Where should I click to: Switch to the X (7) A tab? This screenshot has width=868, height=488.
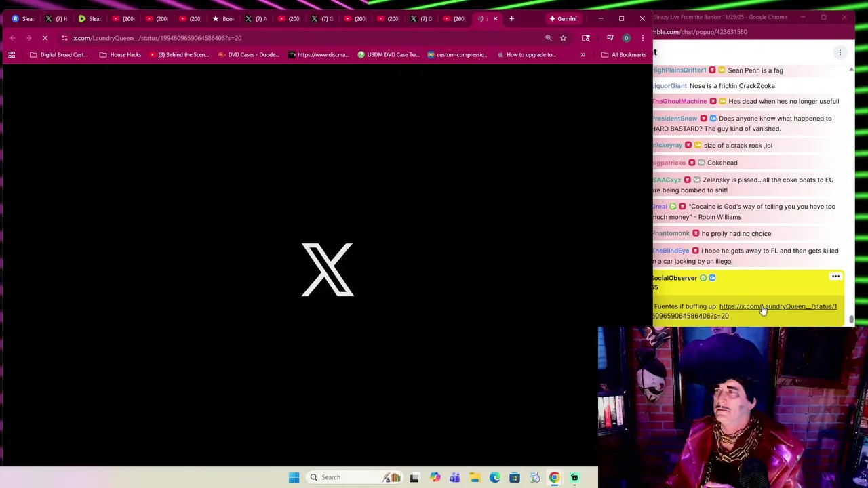coord(255,18)
